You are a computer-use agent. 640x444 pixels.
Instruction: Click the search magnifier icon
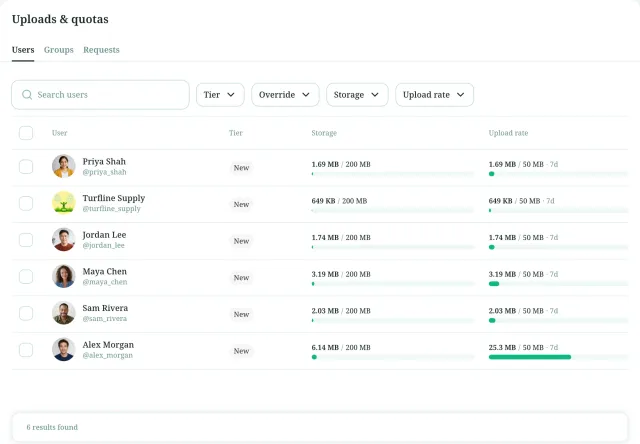(27, 95)
